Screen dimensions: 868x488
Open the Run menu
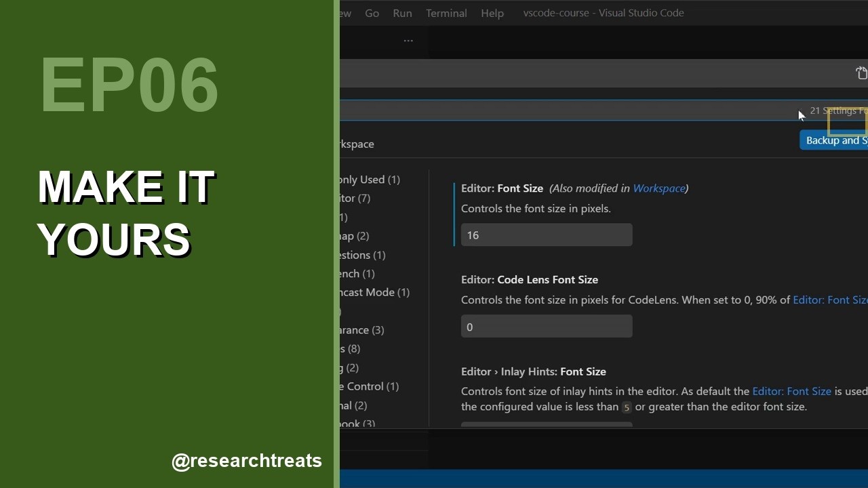click(x=402, y=13)
